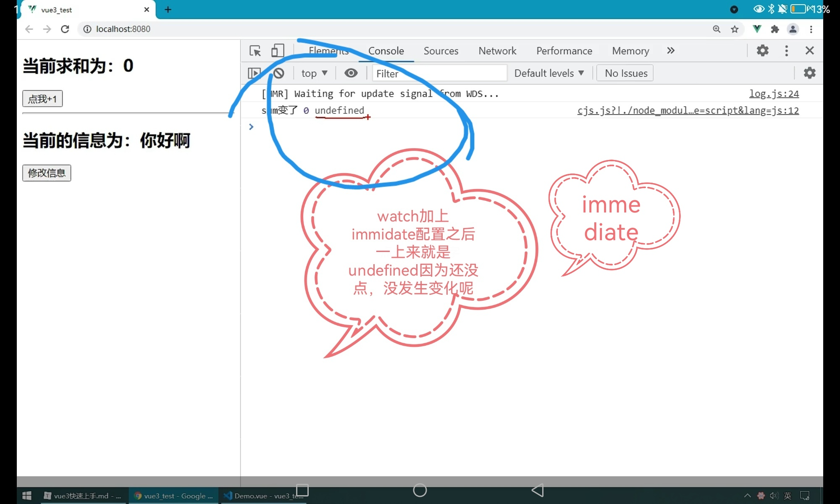
Task: Toggle the device toolbar icon
Action: pyautogui.click(x=277, y=51)
